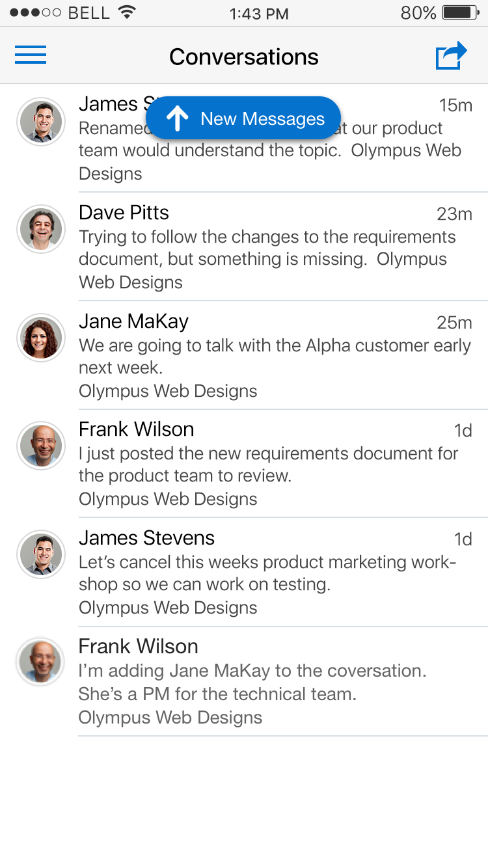The width and height of the screenshot is (488, 868).
Task: Tap the faded Frank Wilson avatar at bottom
Action: point(41,662)
